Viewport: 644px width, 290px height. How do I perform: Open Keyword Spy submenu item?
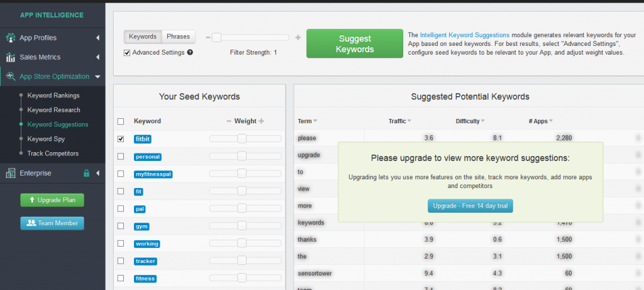(46, 139)
